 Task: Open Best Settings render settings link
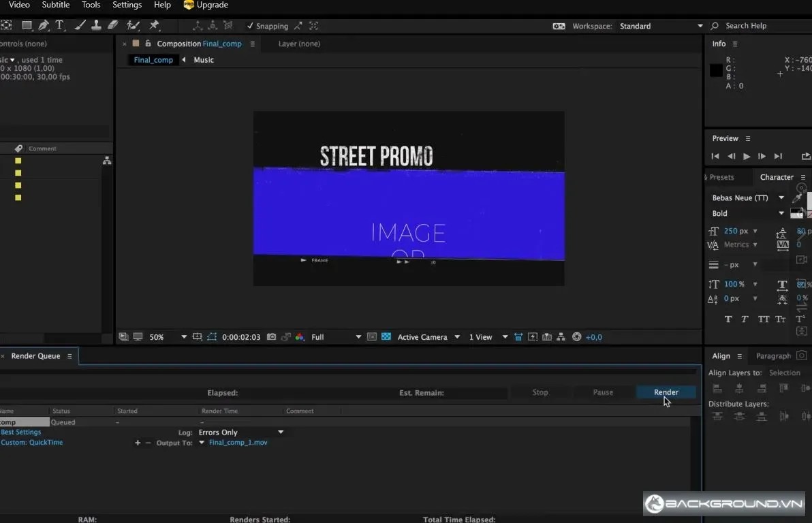[20, 432]
